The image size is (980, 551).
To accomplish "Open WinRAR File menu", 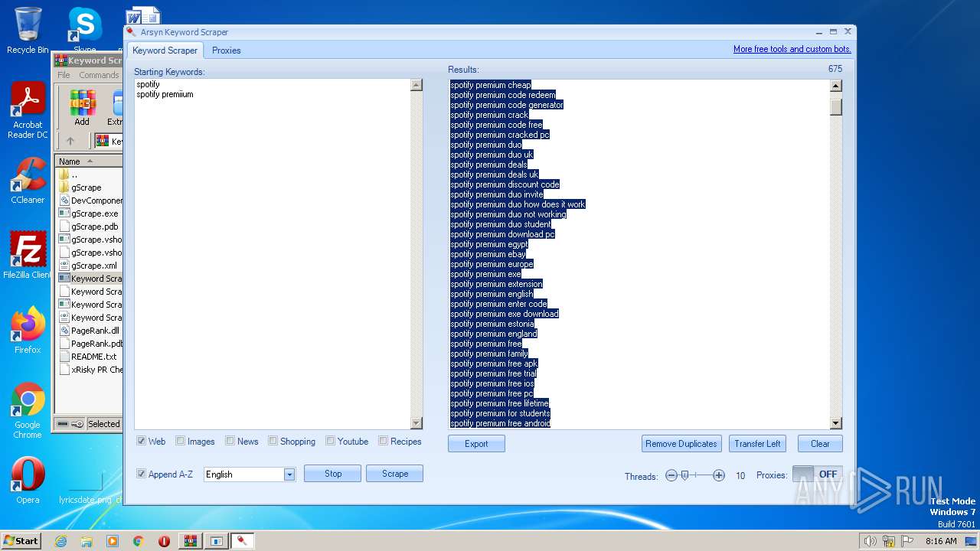I will point(64,75).
